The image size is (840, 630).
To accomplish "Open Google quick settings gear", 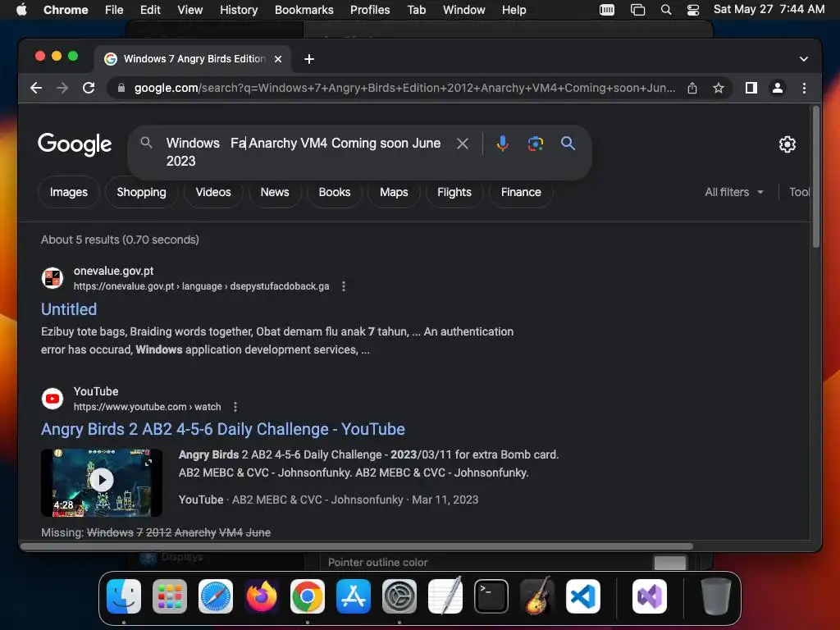I will (x=787, y=144).
